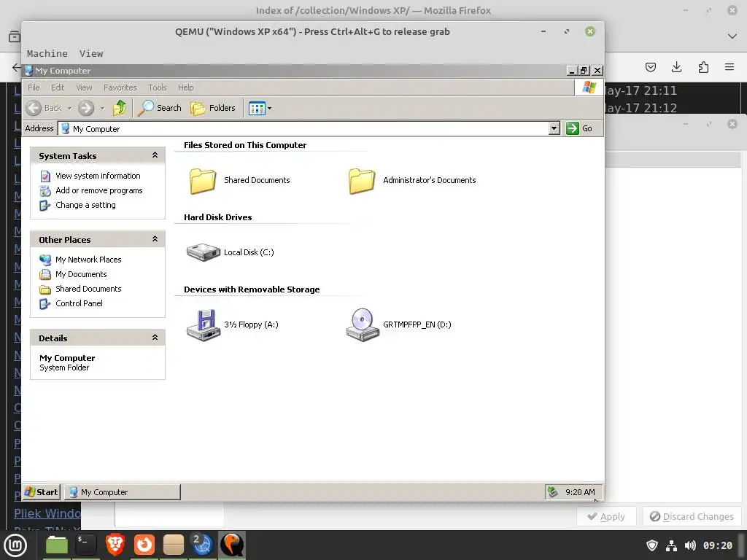Select the Shared Documents folder icon
The width and height of the screenshot is (747, 560).
pyautogui.click(x=203, y=181)
